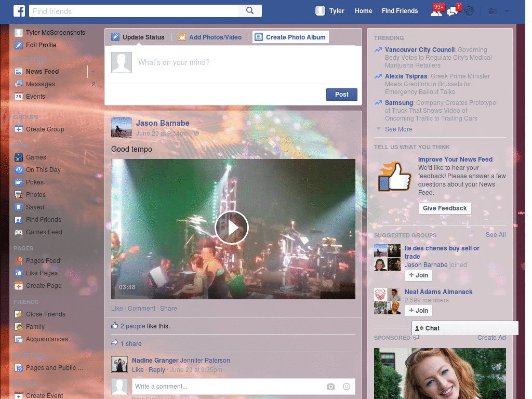Click Share under the video post

[168, 309]
